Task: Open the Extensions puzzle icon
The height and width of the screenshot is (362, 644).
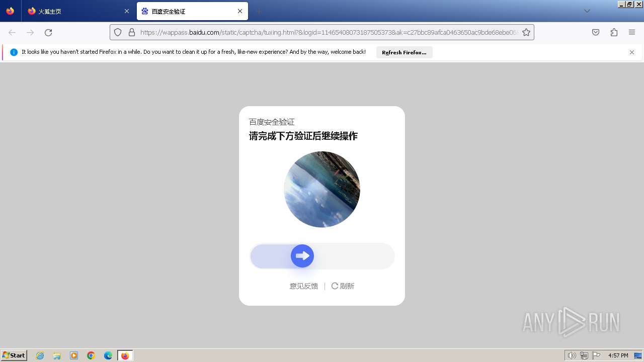Action: click(614, 32)
